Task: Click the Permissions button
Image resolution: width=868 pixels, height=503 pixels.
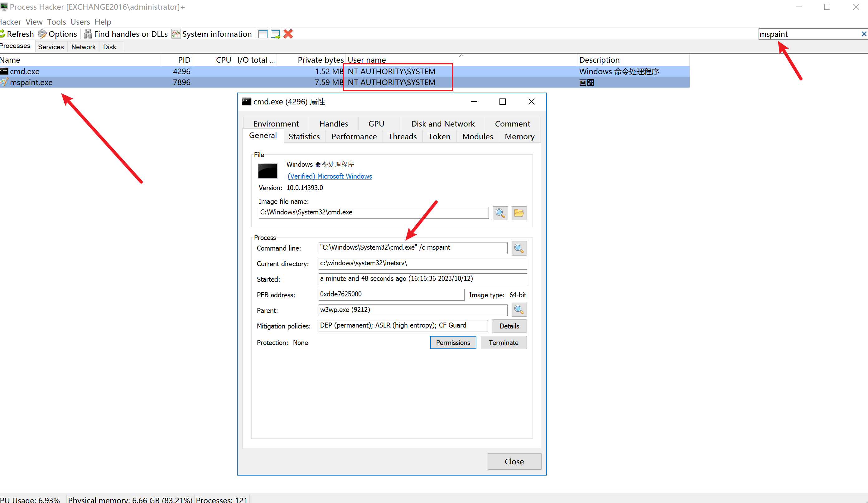Action: pyautogui.click(x=453, y=343)
